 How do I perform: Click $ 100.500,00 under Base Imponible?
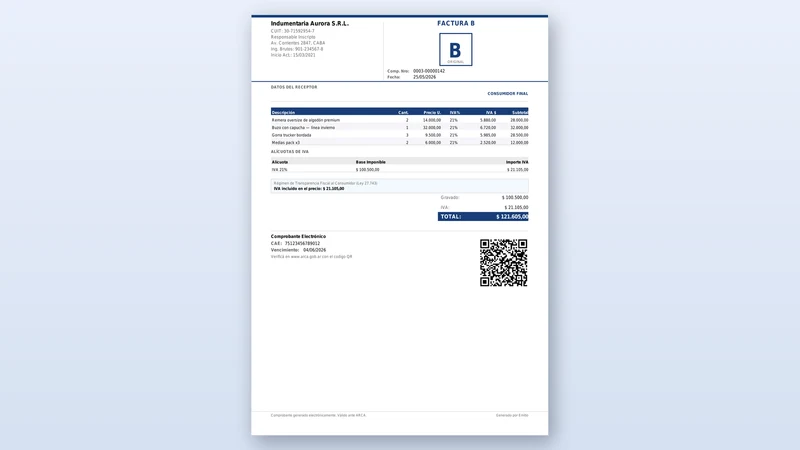click(x=367, y=170)
